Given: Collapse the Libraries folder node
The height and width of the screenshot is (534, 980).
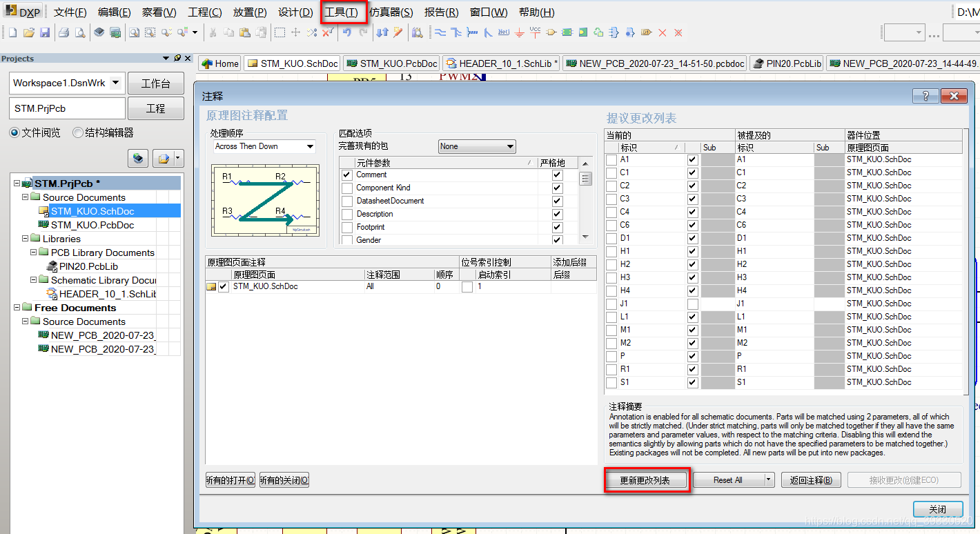Looking at the screenshot, I should pyautogui.click(x=25, y=239).
